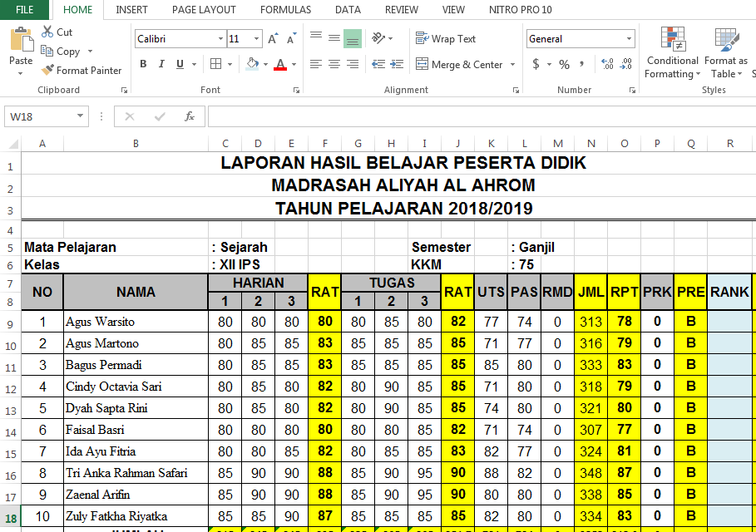Apply borders using the borders icon
Image resolution: width=756 pixels, height=532 pixels.
tap(216, 64)
